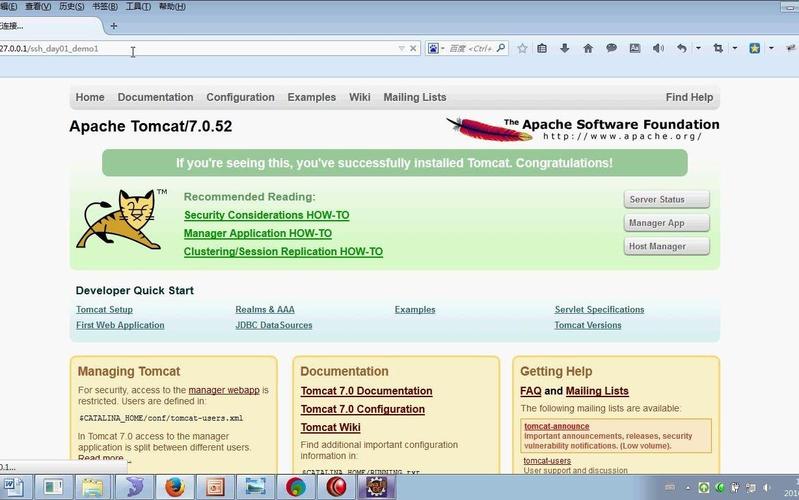Screen dimensions: 799x500
Task: Show hidden system tray icons
Action: point(688,488)
